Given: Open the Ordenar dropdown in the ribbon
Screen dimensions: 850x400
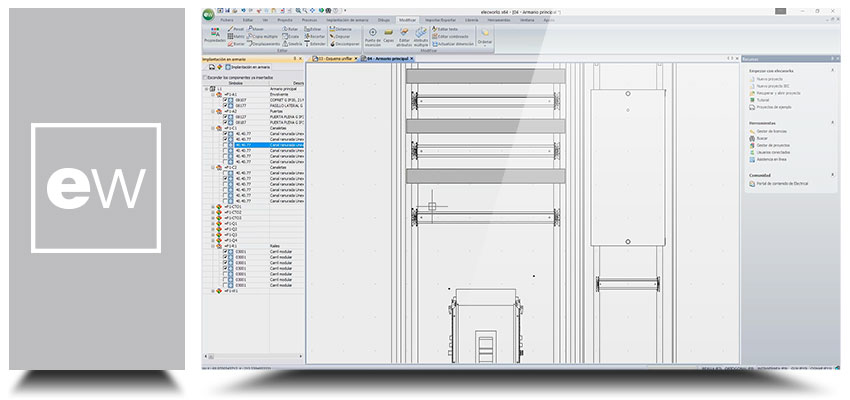Looking at the screenshot, I should (485, 36).
